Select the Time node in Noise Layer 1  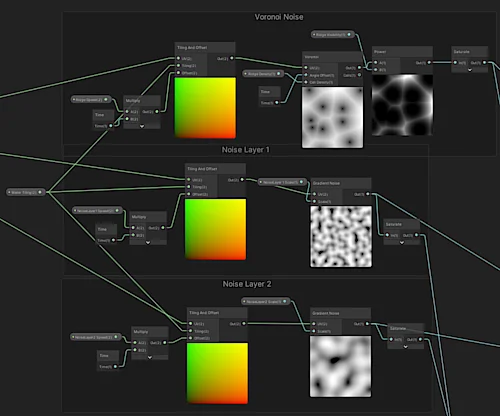106,234
